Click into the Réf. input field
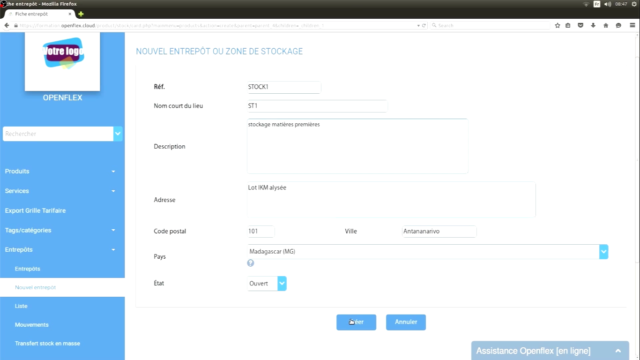Image resolution: width=640 pixels, height=360 pixels. click(x=284, y=87)
